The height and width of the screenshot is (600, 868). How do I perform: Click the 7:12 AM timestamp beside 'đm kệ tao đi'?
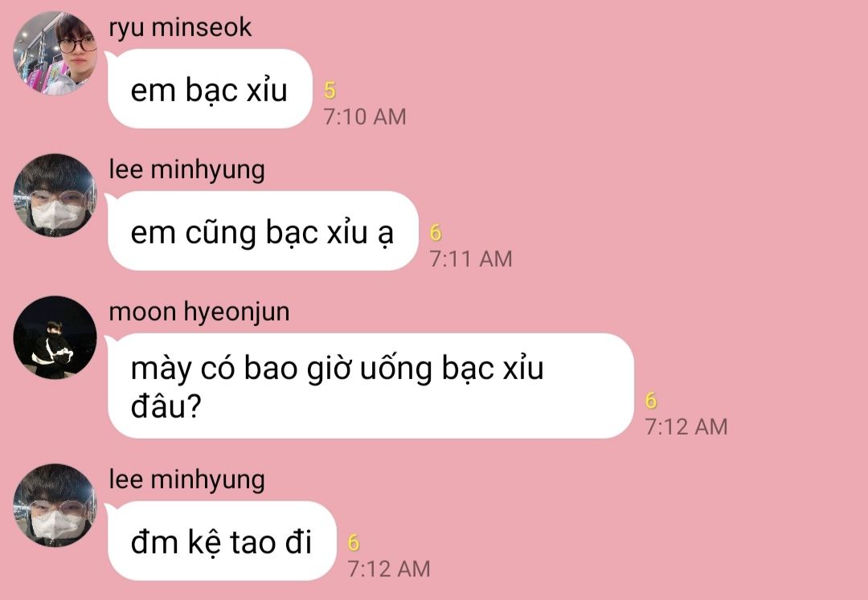pos(389,569)
